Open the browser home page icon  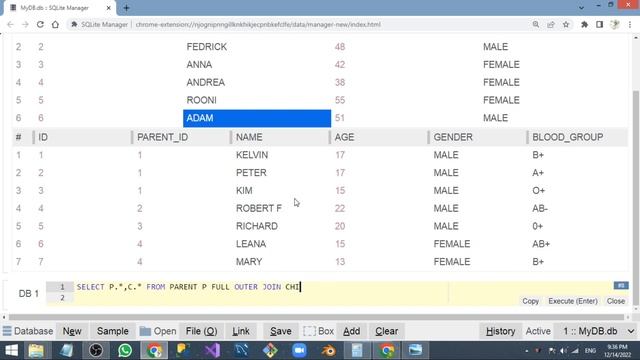(x=55, y=24)
